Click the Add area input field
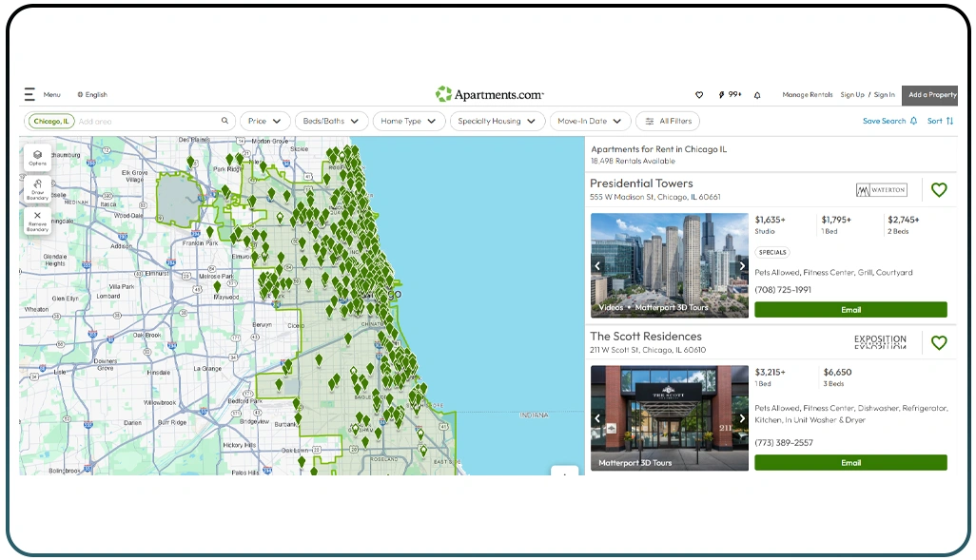976x560 pixels. (133, 121)
